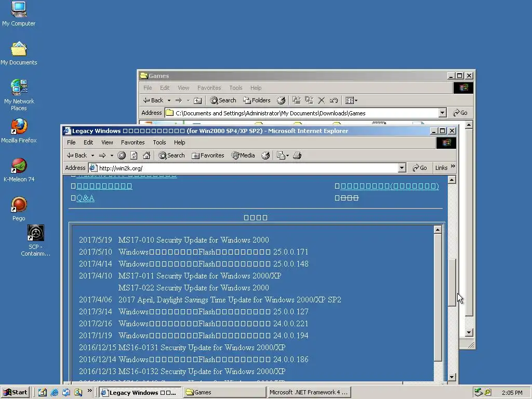Screen dimensions: 532x399
Task: Click Back in Internet Explorer
Action: (77, 155)
